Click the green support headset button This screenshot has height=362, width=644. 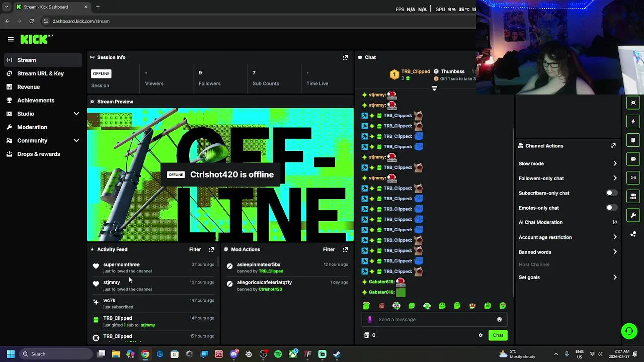629,331
